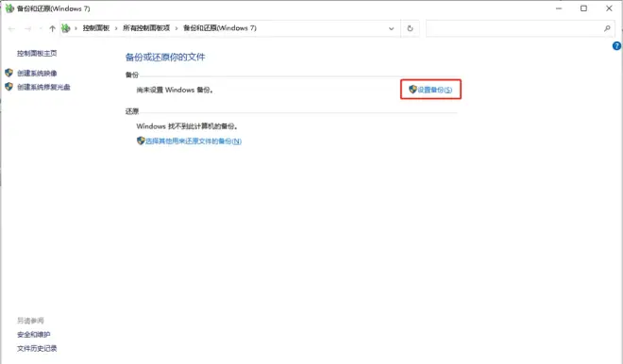Viewport: 623px width, 364px height.
Task: Open 文件历史记录 link
Action: (x=37, y=349)
